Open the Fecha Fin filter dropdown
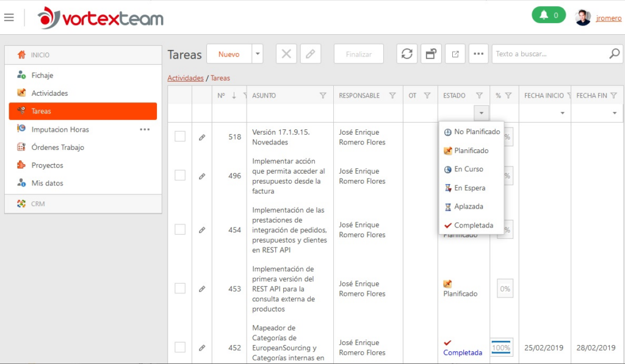This screenshot has width=625, height=364. click(615, 113)
